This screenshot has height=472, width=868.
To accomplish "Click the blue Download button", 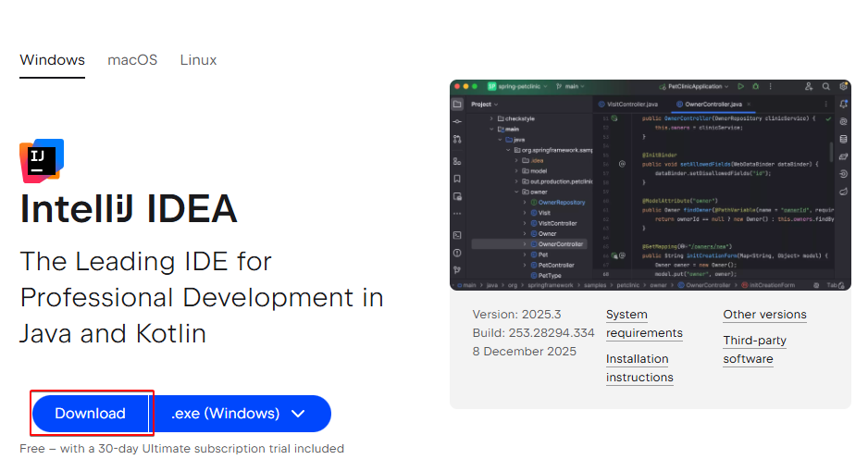I will click(x=91, y=414).
